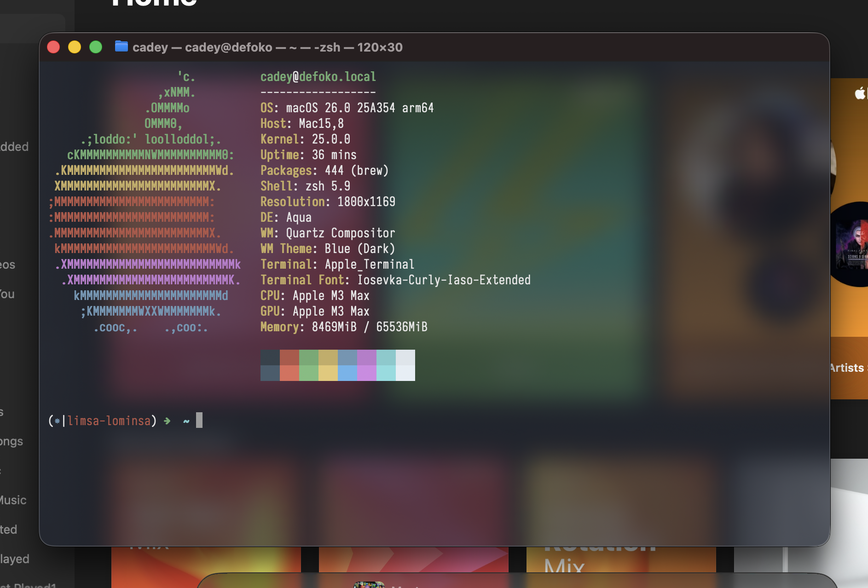Click the now-playing album art in player bar
The image size is (868, 588).
369,584
